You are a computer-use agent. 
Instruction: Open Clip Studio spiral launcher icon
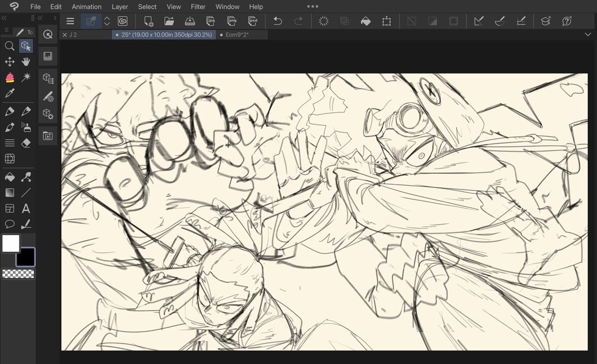[x=122, y=21]
